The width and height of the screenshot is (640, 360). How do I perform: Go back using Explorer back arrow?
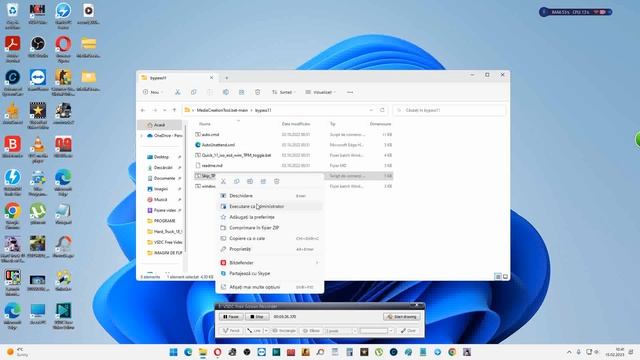pos(143,110)
